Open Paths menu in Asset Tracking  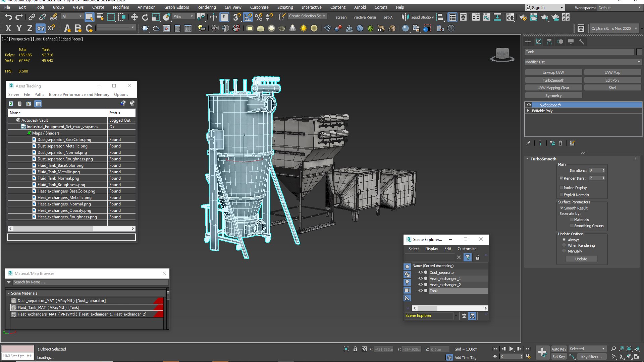[x=39, y=95]
